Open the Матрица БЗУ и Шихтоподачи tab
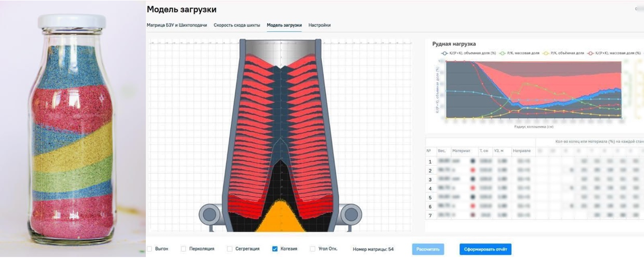This screenshot has height=258, width=644. [x=177, y=25]
